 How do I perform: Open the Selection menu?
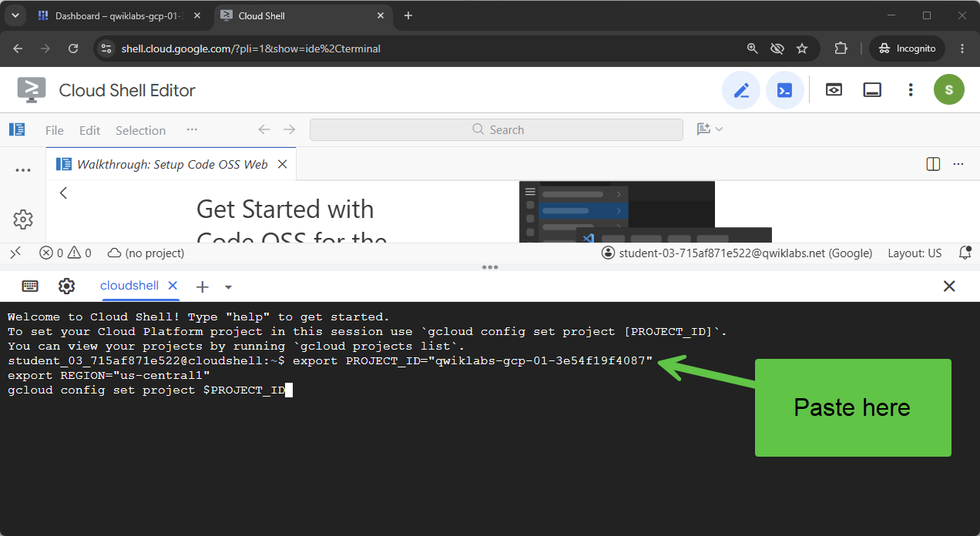point(140,130)
